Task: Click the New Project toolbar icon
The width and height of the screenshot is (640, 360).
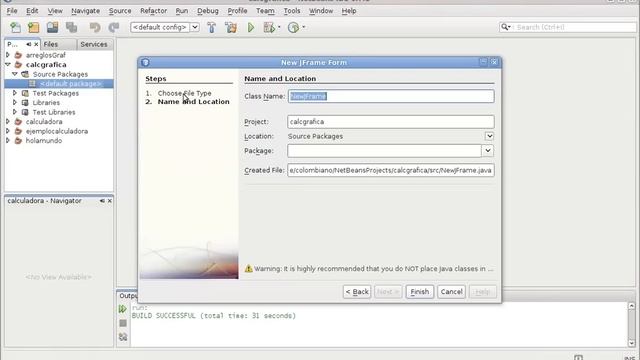Action: (x=33, y=27)
